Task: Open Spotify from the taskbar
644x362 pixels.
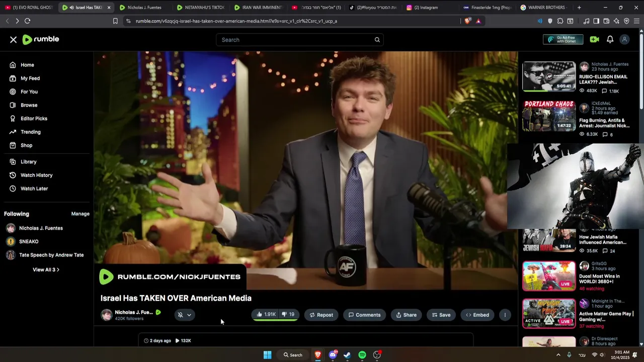Action: click(362, 355)
